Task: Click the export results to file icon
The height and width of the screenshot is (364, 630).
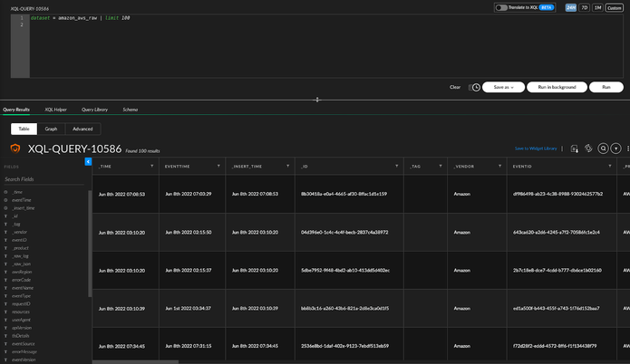Action: pos(574,148)
